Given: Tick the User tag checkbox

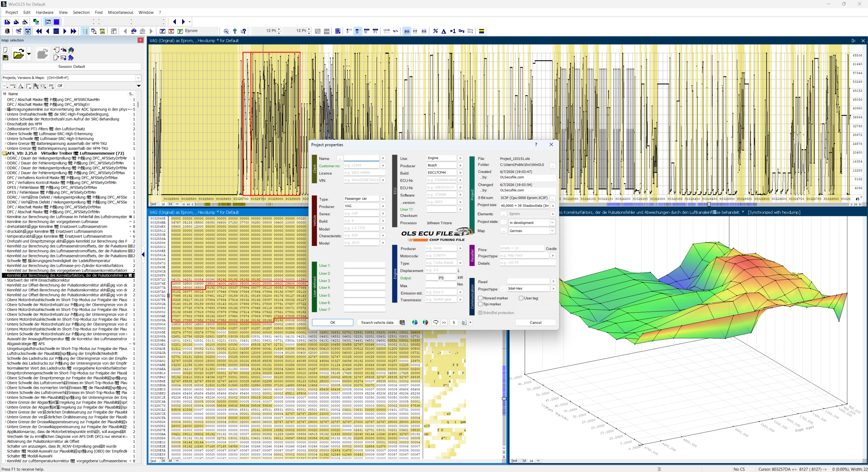Looking at the screenshot, I should tap(521, 298).
